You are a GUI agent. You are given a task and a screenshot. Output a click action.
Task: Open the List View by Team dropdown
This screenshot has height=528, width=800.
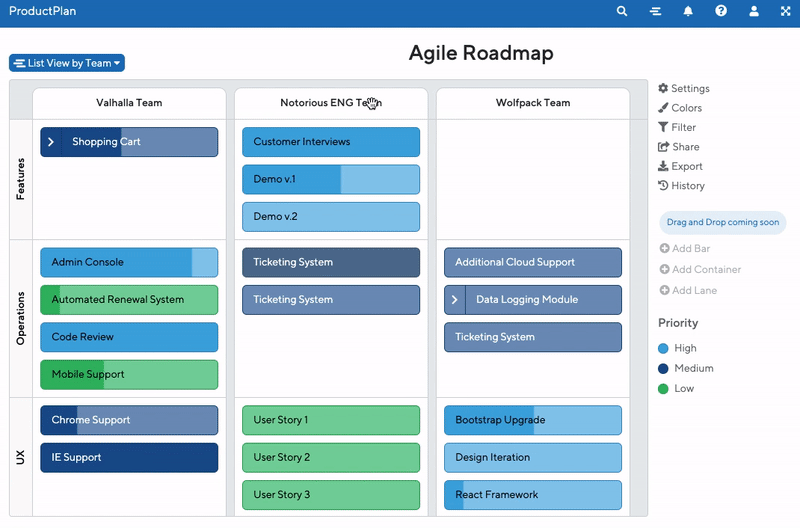(67, 63)
